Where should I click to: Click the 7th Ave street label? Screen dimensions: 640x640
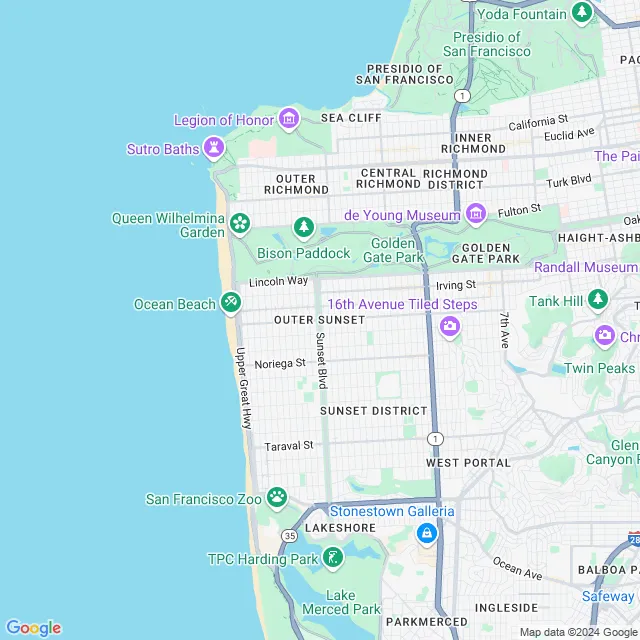pos(505,330)
